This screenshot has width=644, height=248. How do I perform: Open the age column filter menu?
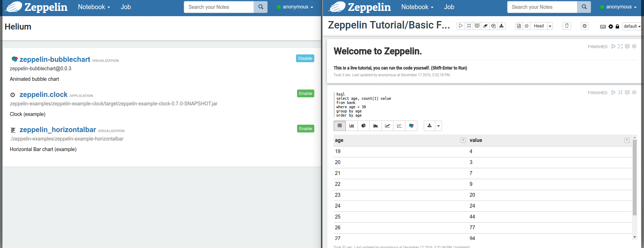[x=463, y=141]
